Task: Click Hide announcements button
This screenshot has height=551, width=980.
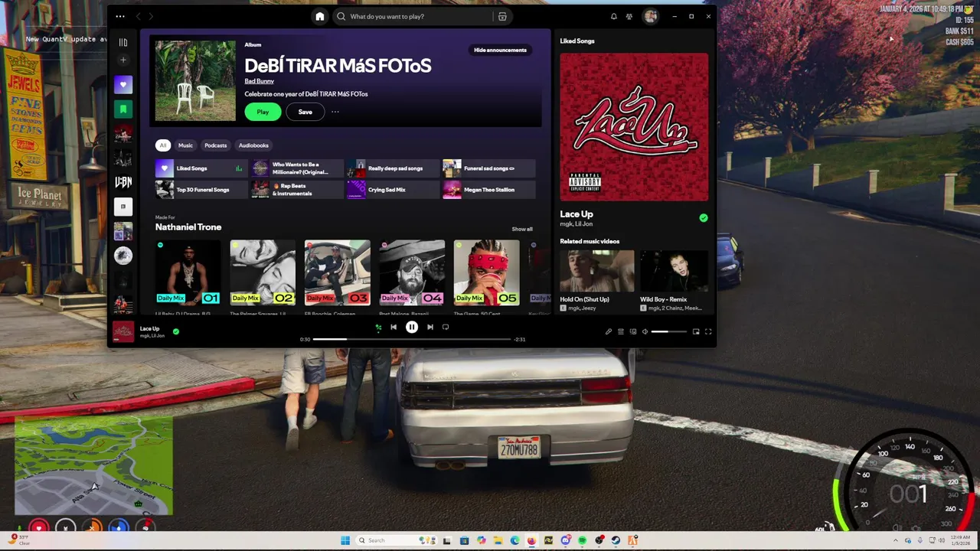Action: point(500,50)
